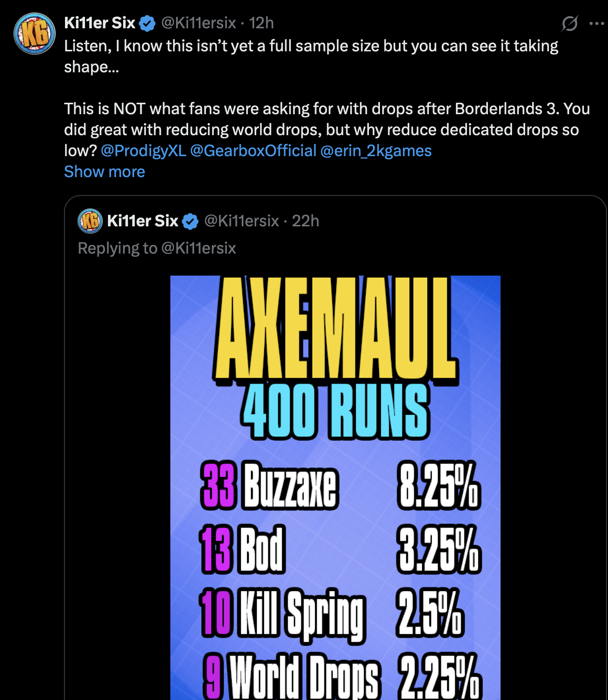
Task: Open the 12h timestamp link
Action: pyautogui.click(x=262, y=23)
